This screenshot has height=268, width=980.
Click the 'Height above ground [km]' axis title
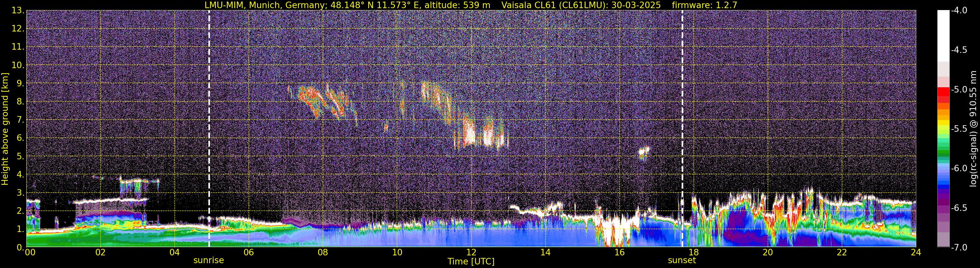click(5, 129)
